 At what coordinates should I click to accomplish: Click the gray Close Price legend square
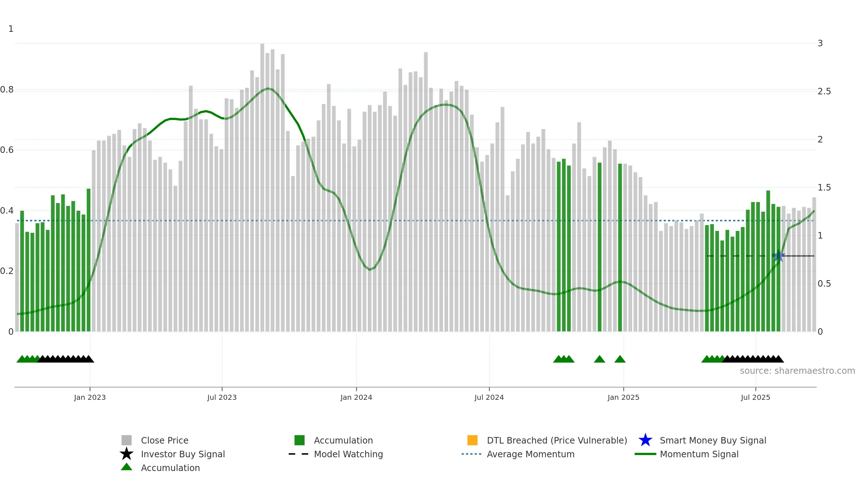click(x=127, y=440)
